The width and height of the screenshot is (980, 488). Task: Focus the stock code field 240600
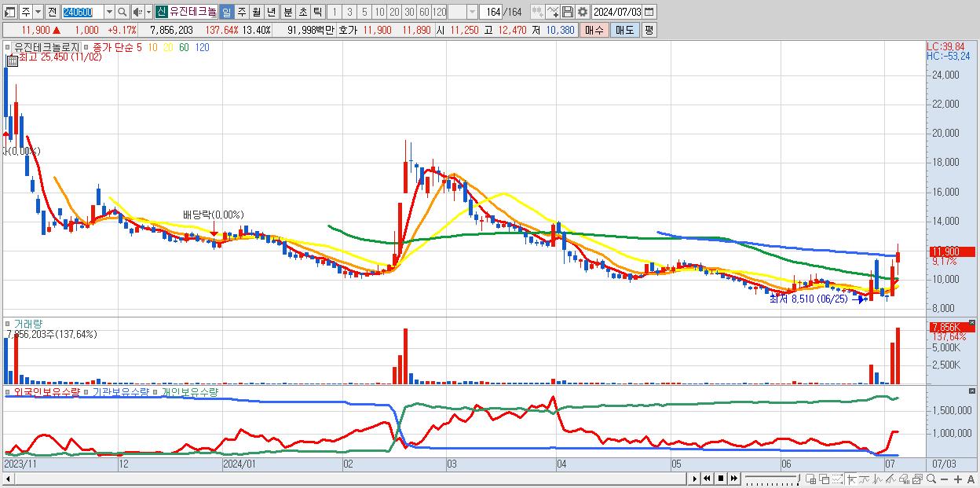point(82,12)
